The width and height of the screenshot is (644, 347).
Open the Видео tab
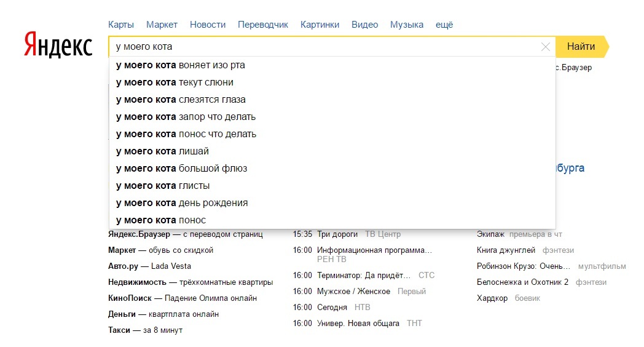(364, 25)
